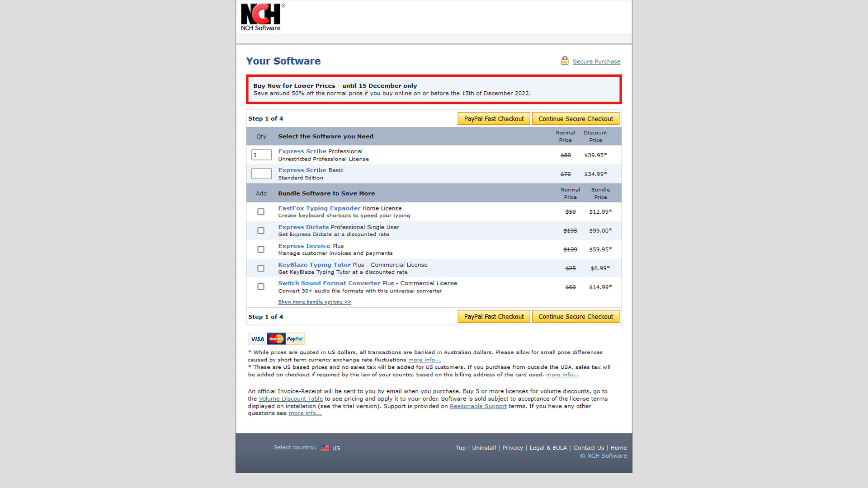Open the Volume Discount Table link

coord(291,399)
